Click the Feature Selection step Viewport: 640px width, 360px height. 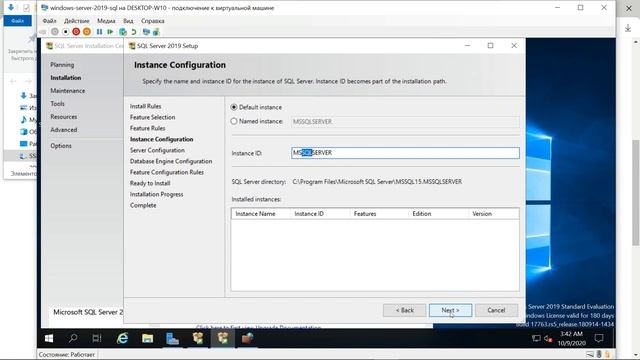(153, 117)
